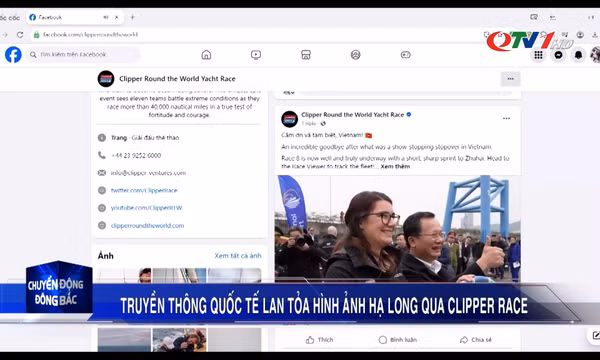This screenshot has width=600, height=360.
Task: Like the post with the Thích button
Action: 320,340
